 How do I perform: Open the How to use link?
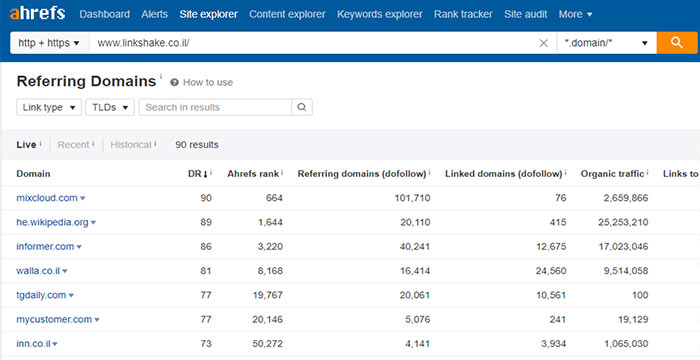pos(208,82)
